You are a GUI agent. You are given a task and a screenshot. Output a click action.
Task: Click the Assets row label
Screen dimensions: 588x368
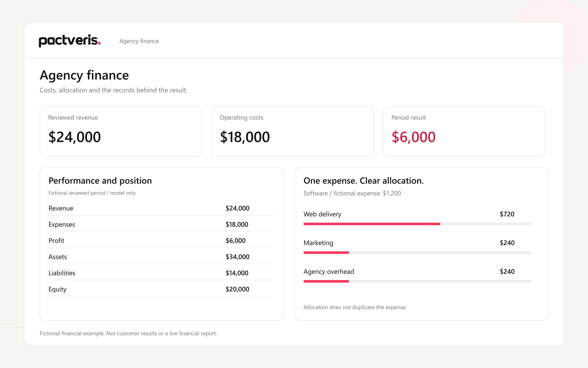(58, 257)
